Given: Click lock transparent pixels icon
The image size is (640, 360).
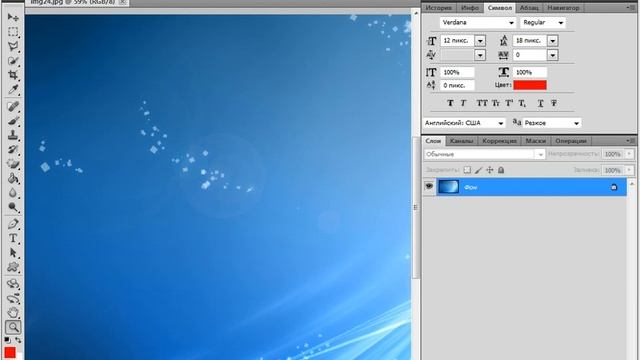Looking at the screenshot, I should [x=467, y=170].
